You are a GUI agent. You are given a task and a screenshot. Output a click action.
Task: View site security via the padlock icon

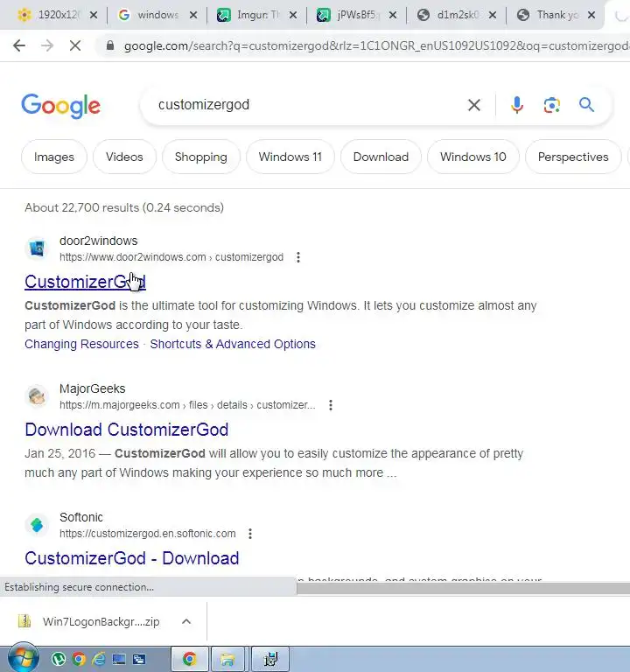click(x=110, y=45)
